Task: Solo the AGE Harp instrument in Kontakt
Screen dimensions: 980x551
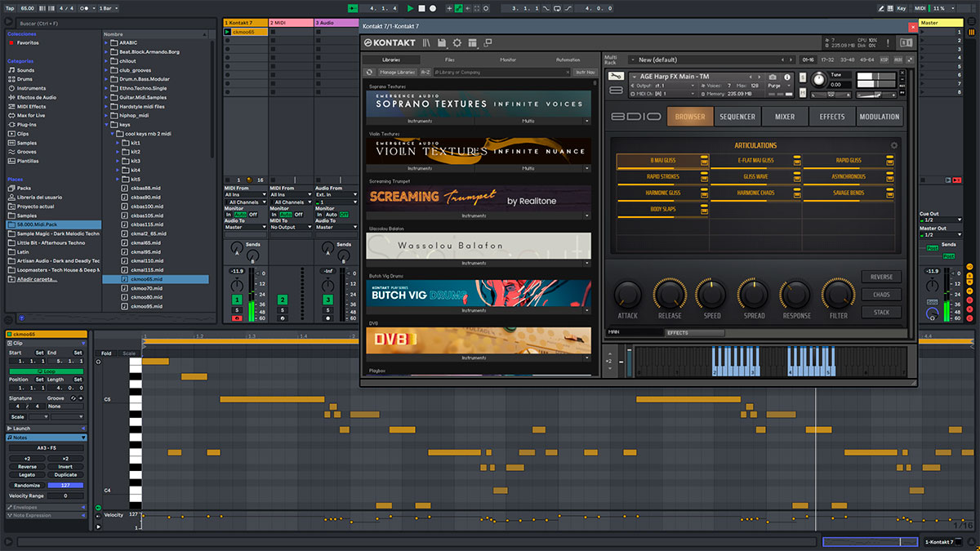Action: coord(803,76)
